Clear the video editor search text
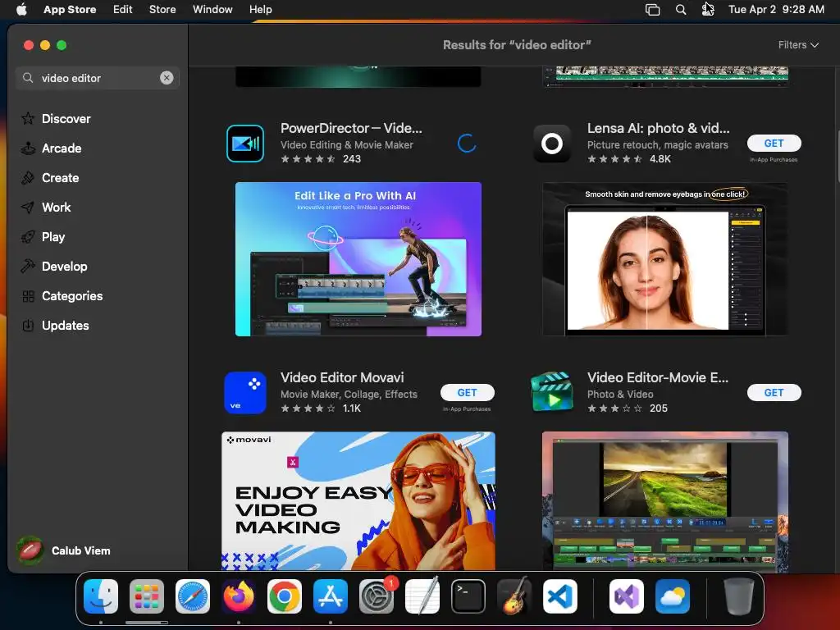 pos(167,78)
